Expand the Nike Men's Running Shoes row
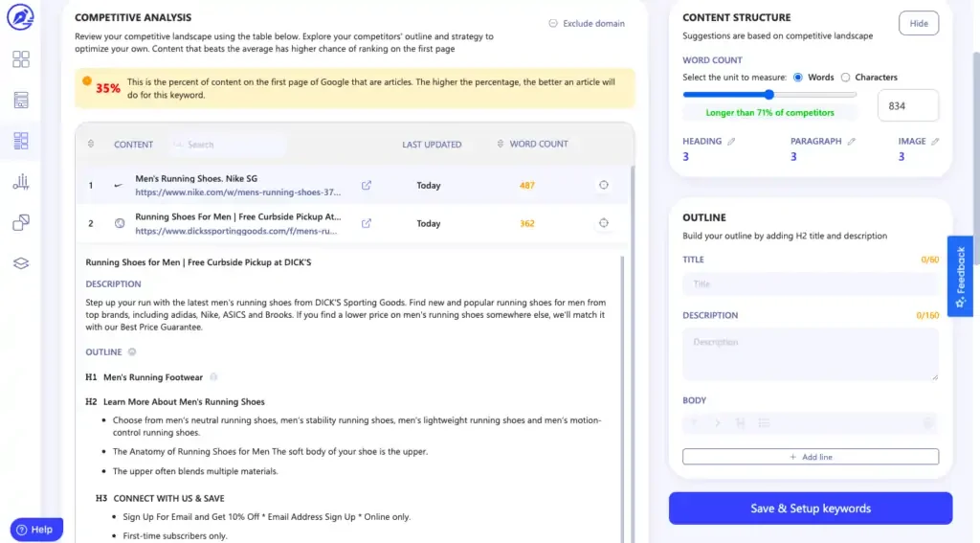 352,185
